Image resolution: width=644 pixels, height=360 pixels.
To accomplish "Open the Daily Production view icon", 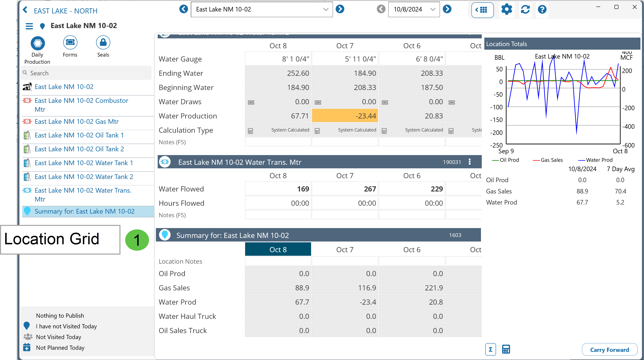I will coord(37,43).
